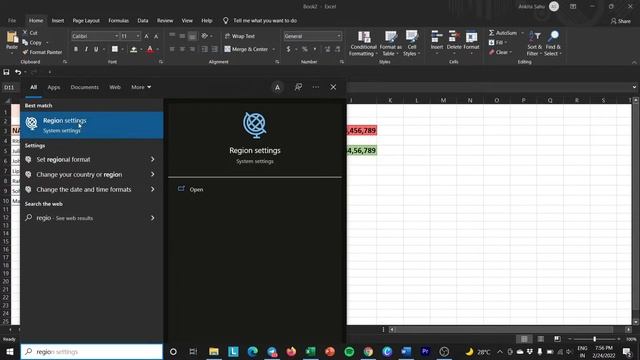The height and width of the screenshot is (360, 640).
Task: Toggle Bottom Align in alignment group
Action: pos(192,36)
